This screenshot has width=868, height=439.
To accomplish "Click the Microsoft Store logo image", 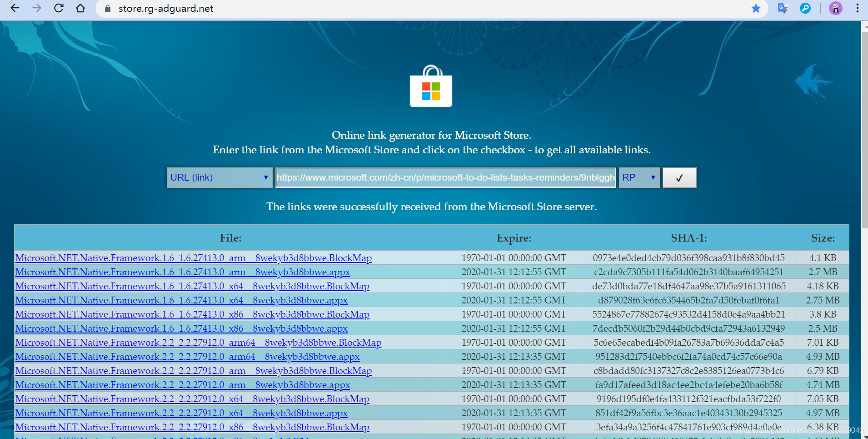I will pyautogui.click(x=431, y=86).
